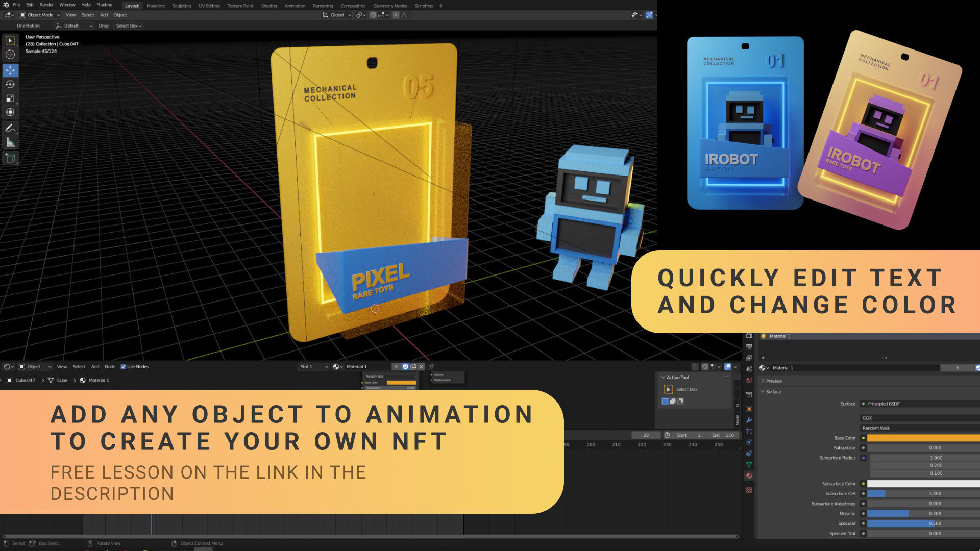Image resolution: width=980 pixels, height=551 pixels.
Task: Select the Annotate tool
Action: (x=10, y=128)
